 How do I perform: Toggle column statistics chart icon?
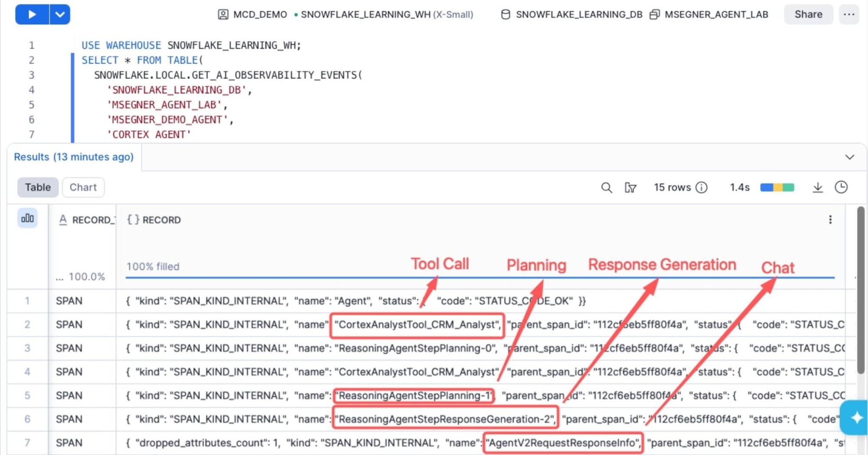[27, 218]
